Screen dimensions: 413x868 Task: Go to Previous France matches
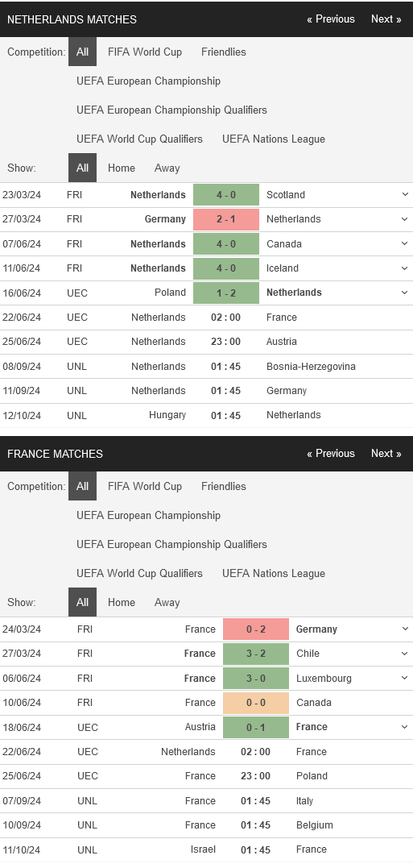(331, 454)
